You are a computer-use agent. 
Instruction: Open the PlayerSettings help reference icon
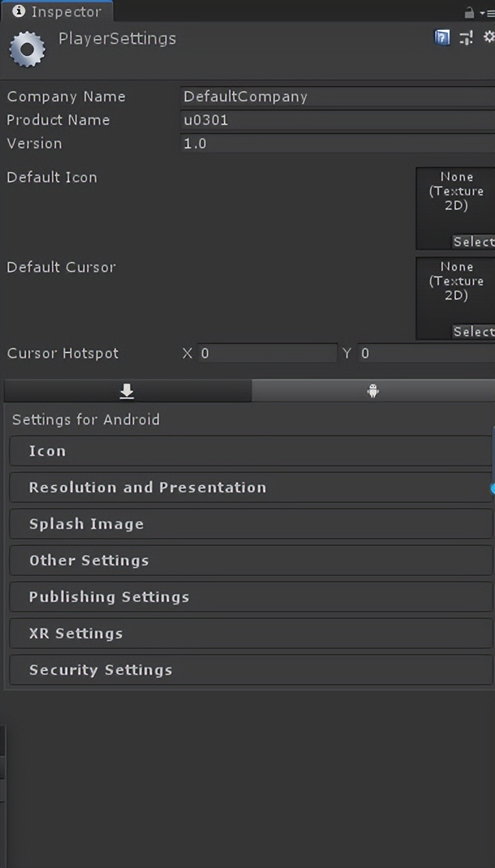442,38
